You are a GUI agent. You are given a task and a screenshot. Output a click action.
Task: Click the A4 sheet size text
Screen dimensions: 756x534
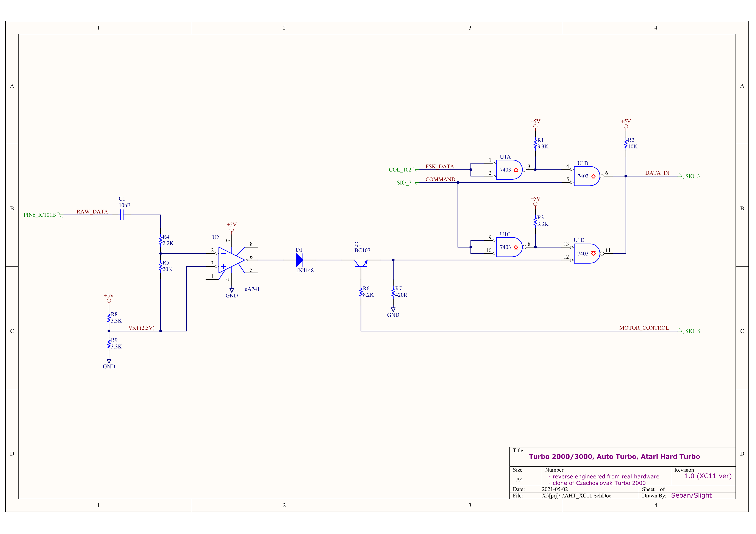(x=519, y=479)
